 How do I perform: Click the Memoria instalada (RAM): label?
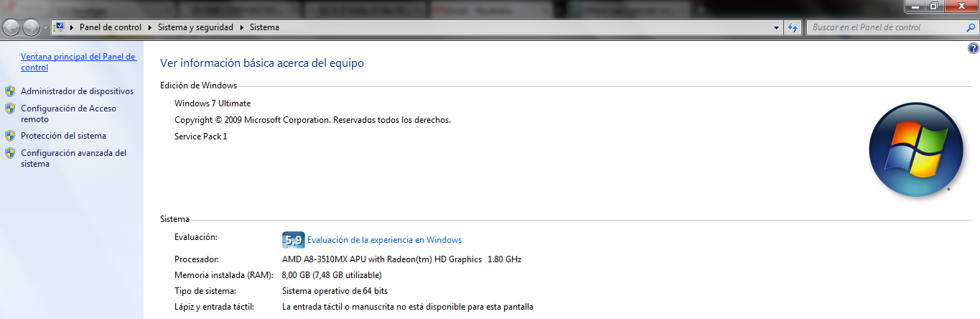(x=224, y=275)
